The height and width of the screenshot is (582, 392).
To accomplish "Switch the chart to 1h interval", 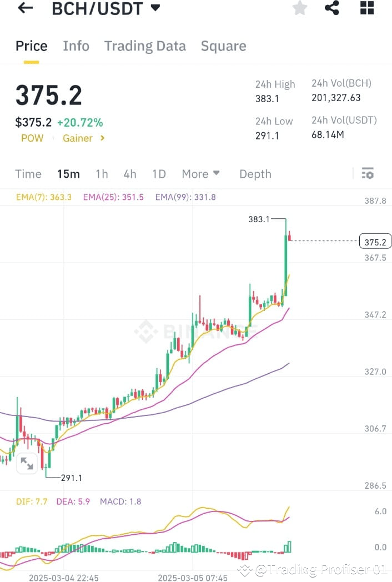I will tap(102, 173).
